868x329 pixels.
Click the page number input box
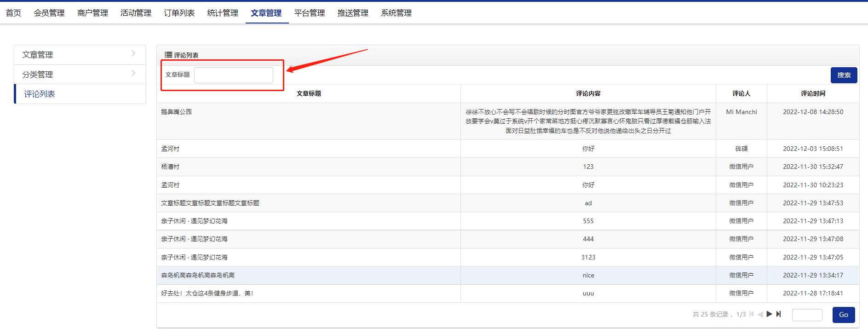point(807,315)
